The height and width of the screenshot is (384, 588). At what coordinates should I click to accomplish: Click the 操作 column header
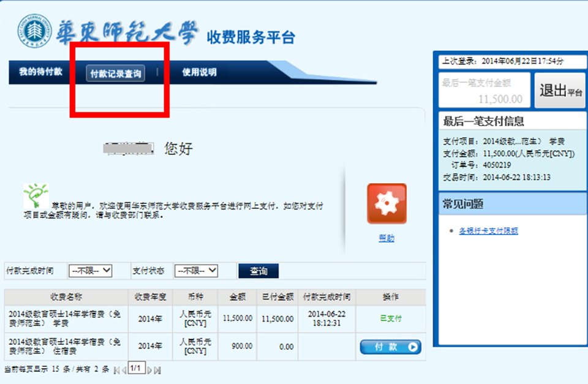click(391, 297)
